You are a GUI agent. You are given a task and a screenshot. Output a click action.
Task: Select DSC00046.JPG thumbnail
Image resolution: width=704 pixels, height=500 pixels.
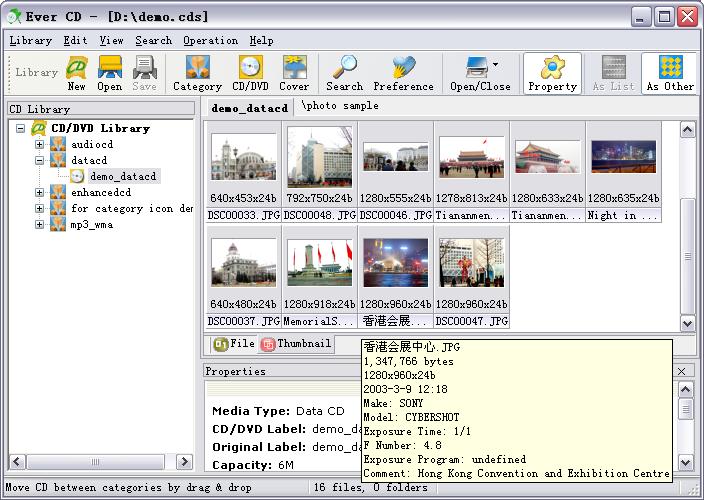396,157
